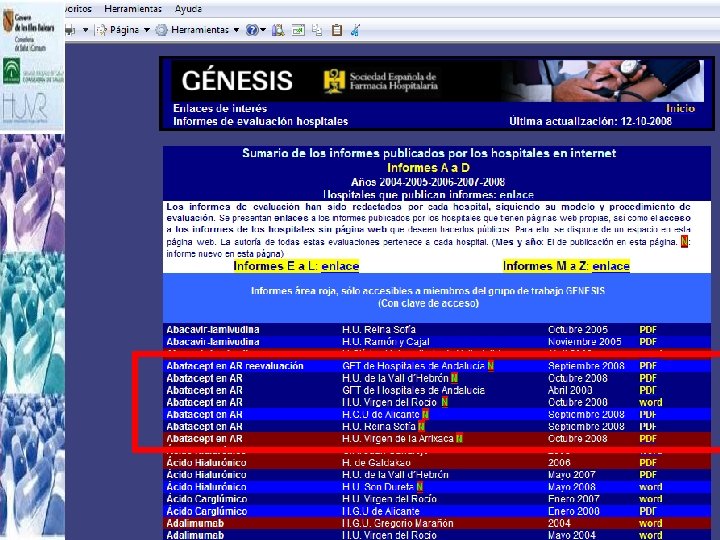Open Informes de evaluación hospitales link
Screen dimensions: 720x540
[260, 121]
